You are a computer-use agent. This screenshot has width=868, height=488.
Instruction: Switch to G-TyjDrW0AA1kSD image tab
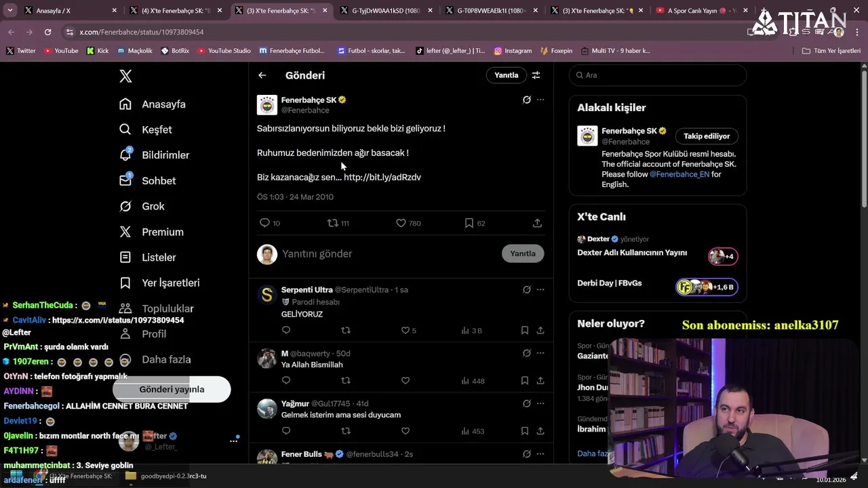point(387,11)
